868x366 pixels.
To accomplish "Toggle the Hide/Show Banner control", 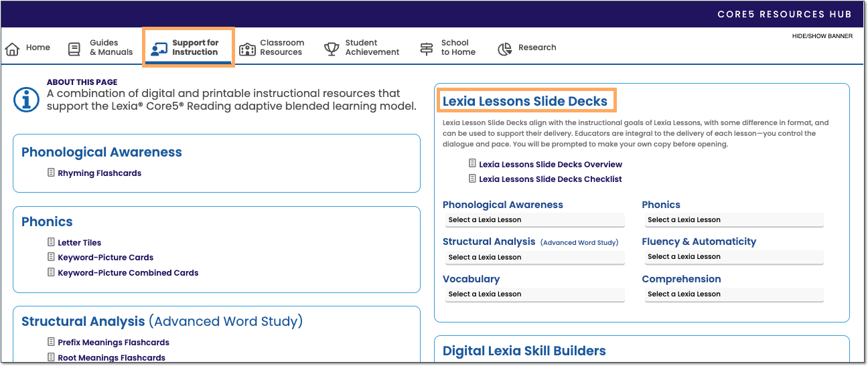I will [822, 36].
